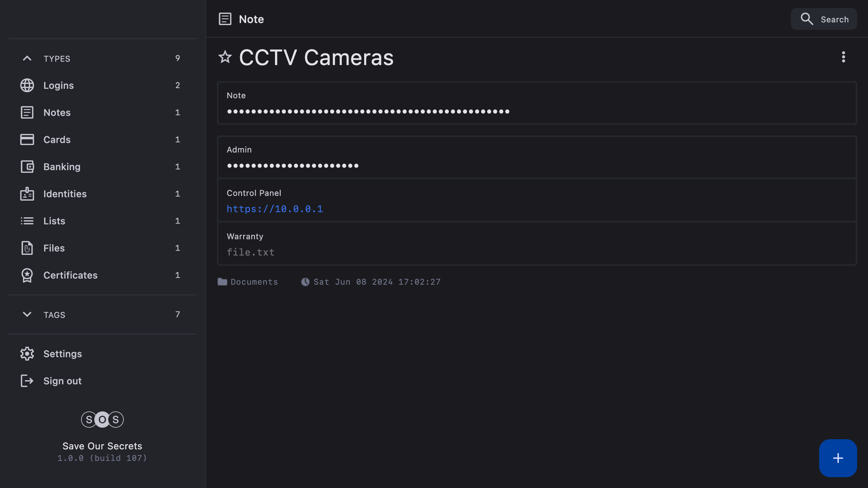Viewport: 868px width, 488px height.
Task: Expand the Tags section chevron
Action: tap(27, 314)
